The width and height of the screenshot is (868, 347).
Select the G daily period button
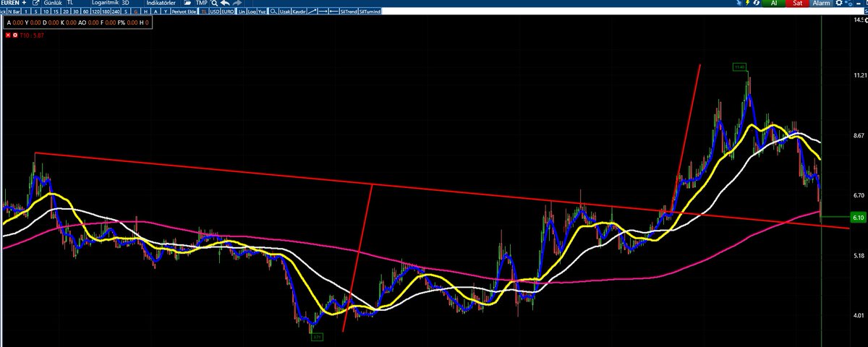[x=136, y=12]
